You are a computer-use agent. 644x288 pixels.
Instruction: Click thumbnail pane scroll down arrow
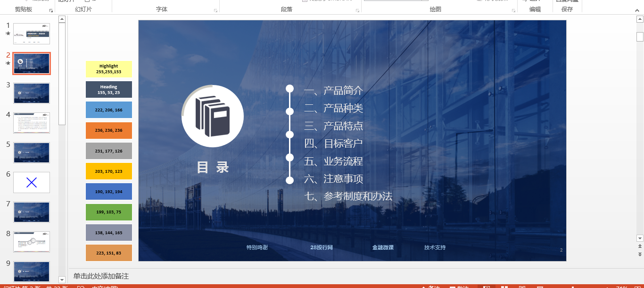point(62,280)
